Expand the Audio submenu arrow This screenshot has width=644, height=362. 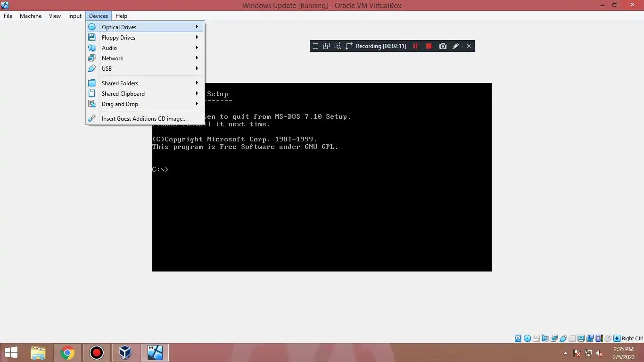click(x=197, y=48)
